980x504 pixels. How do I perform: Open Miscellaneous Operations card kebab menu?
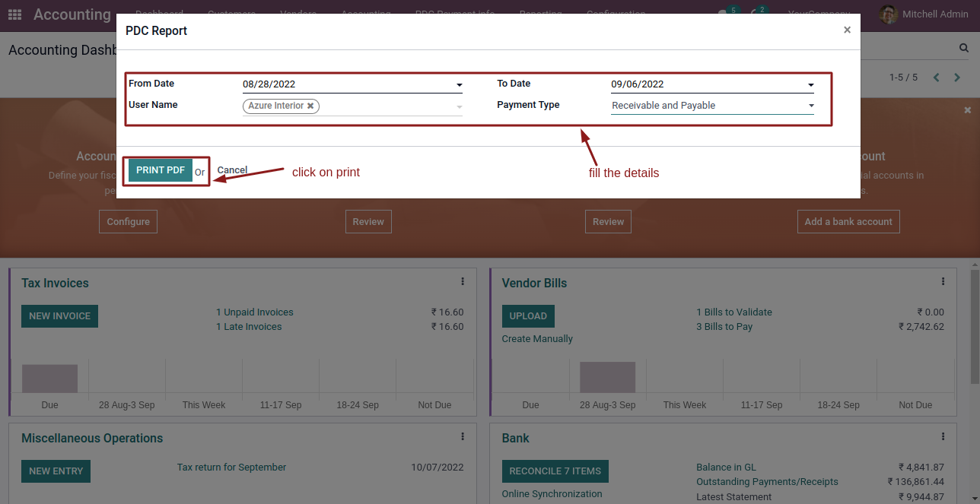[463, 436]
